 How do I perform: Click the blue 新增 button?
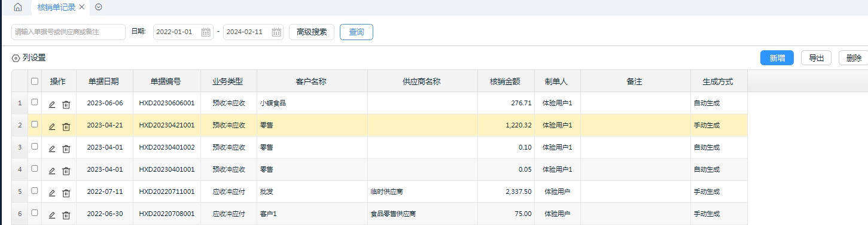pos(777,58)
